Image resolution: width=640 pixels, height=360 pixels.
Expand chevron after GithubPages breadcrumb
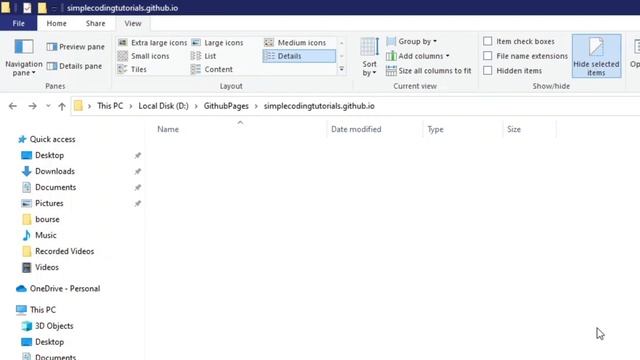pyautogui.click(x=256, y=106)
